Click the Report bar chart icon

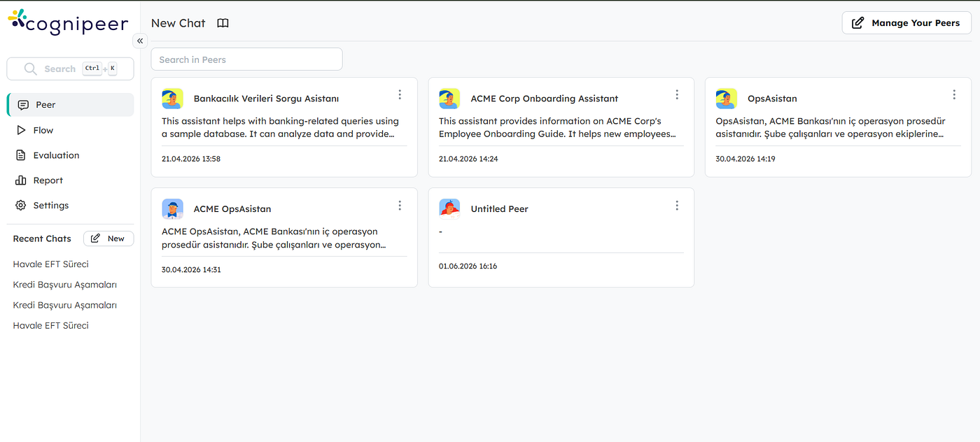[20, 180]
